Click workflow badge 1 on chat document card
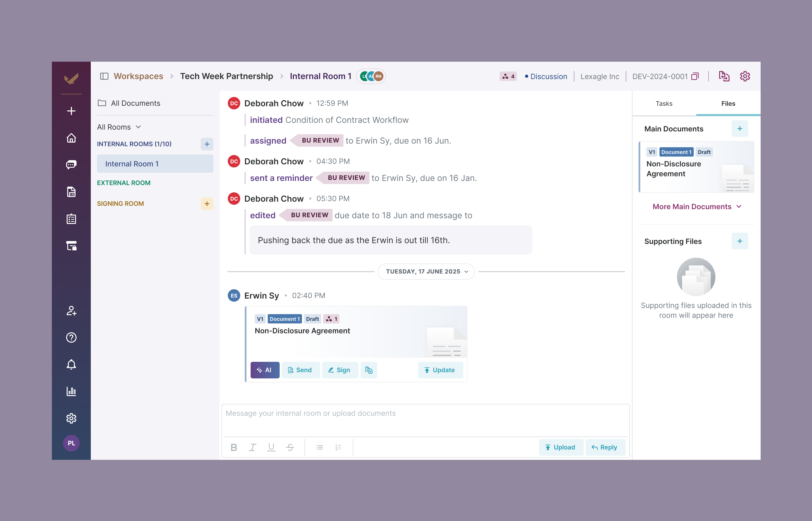This screenshot has width=812, height=521. click(x=332, y=319)
